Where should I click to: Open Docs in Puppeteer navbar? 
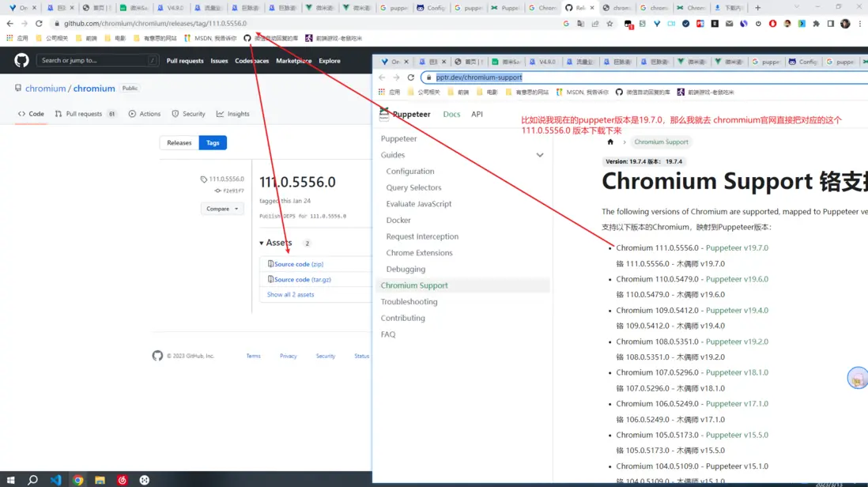point(451,114)
